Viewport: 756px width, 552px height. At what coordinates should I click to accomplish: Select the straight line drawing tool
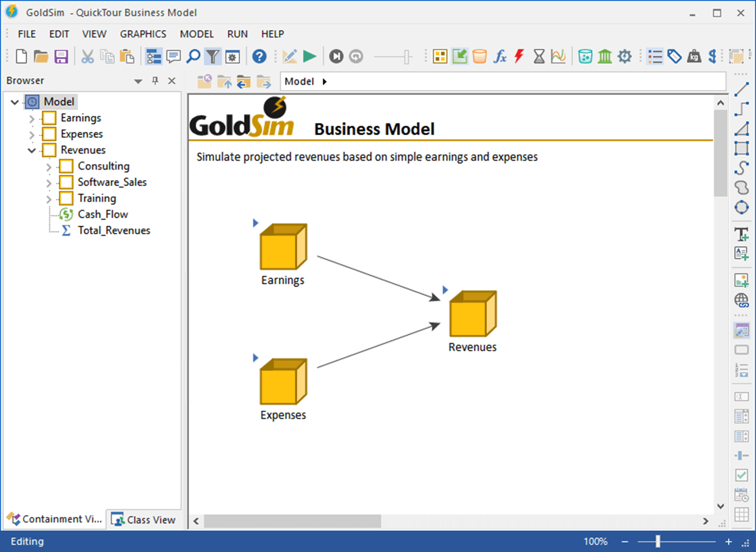(x=741, y=89)
